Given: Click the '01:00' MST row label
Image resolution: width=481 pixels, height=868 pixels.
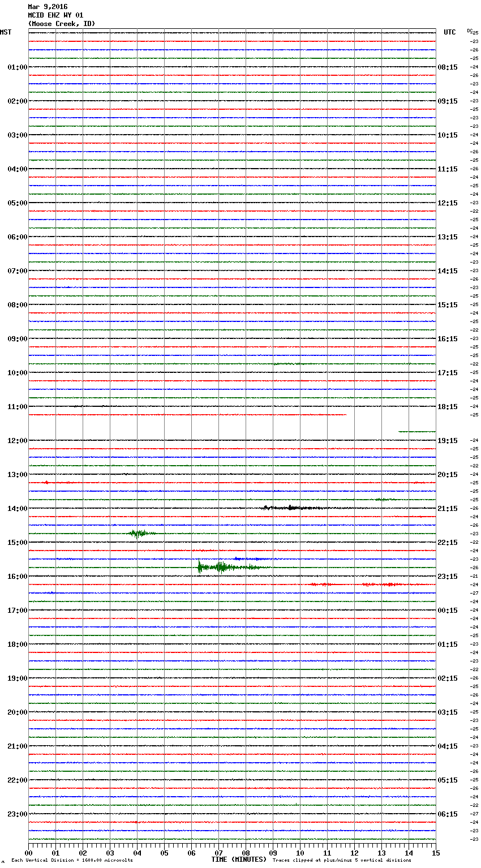Looking at the screenshot, I should (18, 67).
